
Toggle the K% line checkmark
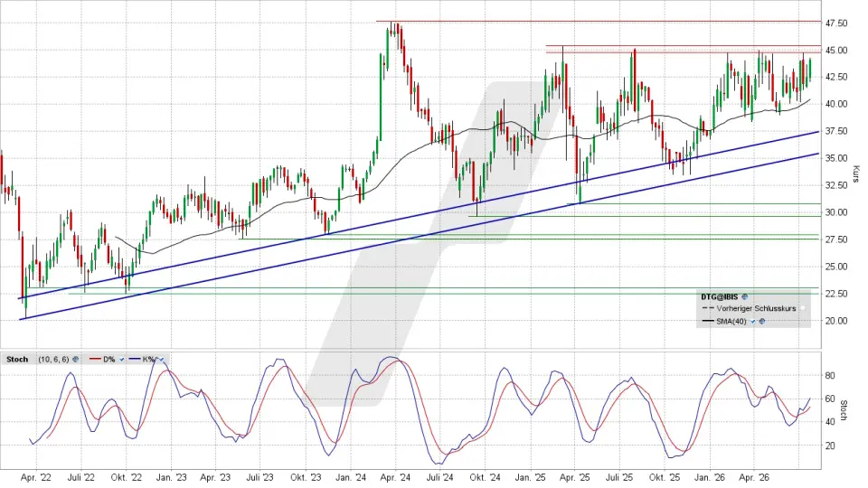[x=161, y=360]
